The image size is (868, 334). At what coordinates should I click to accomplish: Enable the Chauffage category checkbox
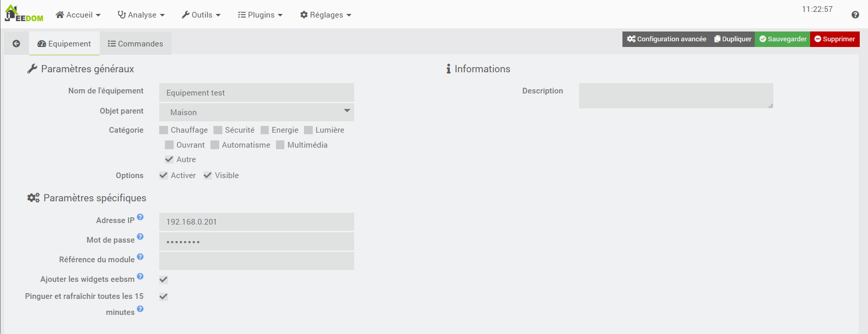tap(164, 130)
